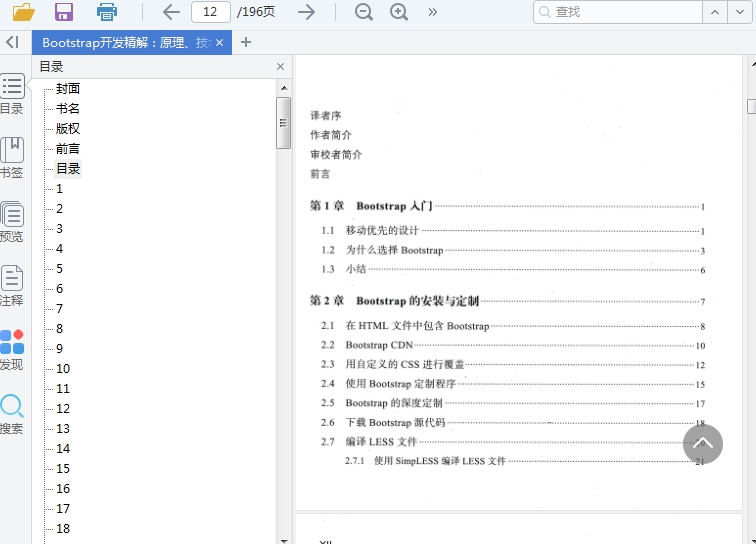Click the 查找 search field
756x544 pixels.
[618, 12]
